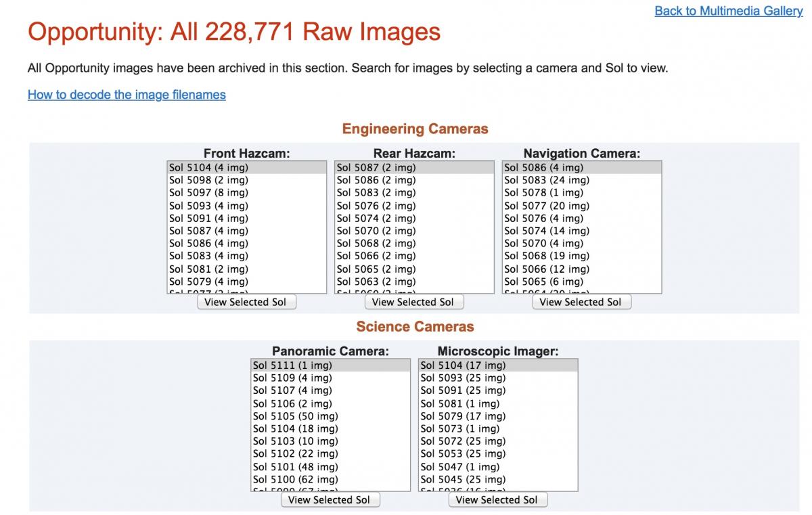Select Sol 5076 (4 img) in Navigation Camera list
812x515 pixels.
581,219
